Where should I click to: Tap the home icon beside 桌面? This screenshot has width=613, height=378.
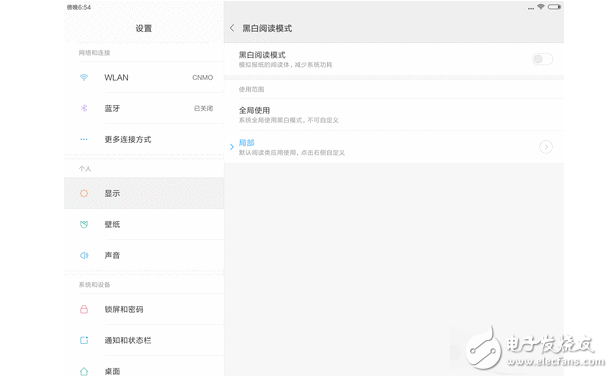pyautogui.click(x=84, y=371)
